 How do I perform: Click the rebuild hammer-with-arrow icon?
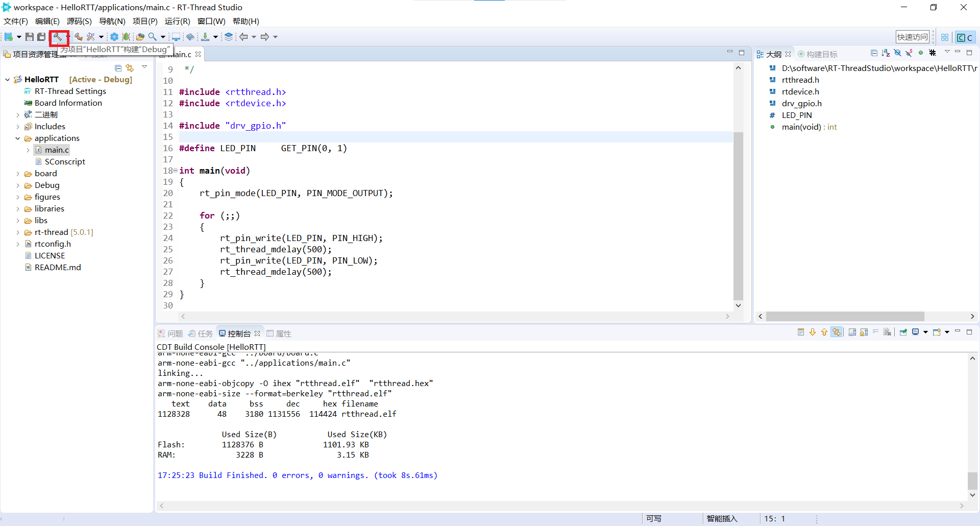(x=79, y=37)
